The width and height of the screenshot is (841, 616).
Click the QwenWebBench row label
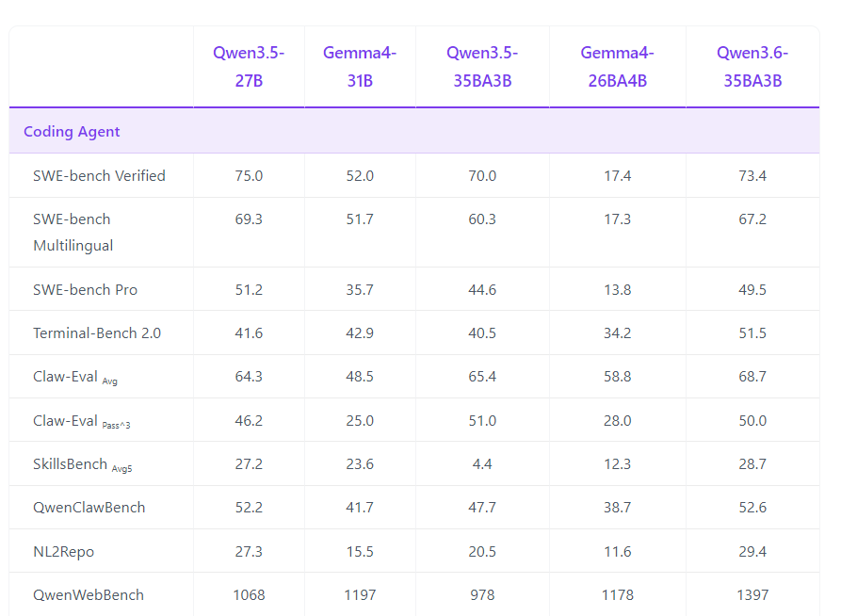[89, 595]
